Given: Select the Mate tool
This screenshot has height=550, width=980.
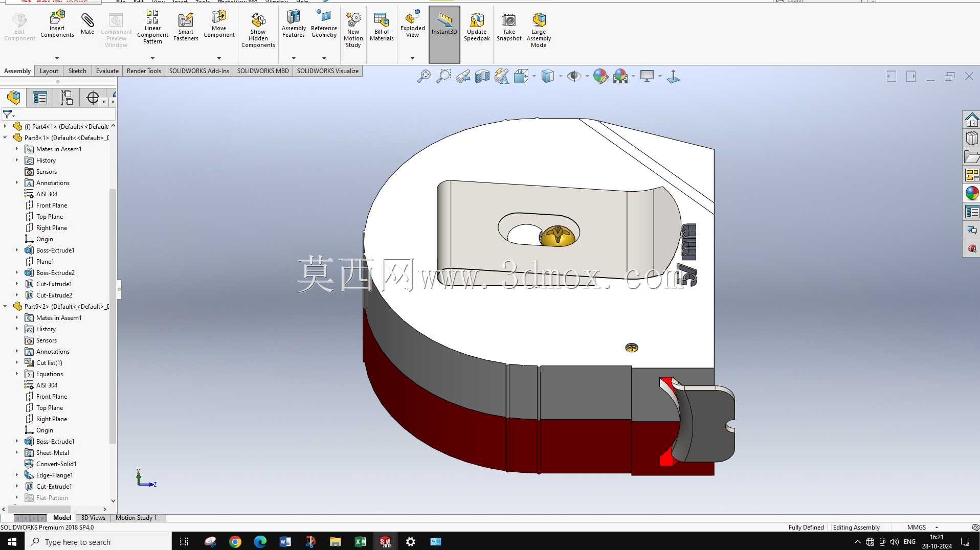Looking at the screenshot, I should click(87, 24).
